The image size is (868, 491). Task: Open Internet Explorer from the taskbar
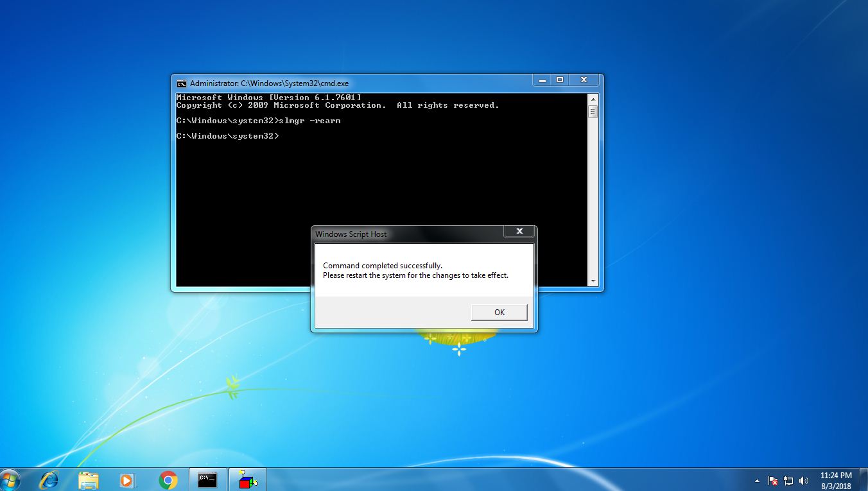(48, 479)
